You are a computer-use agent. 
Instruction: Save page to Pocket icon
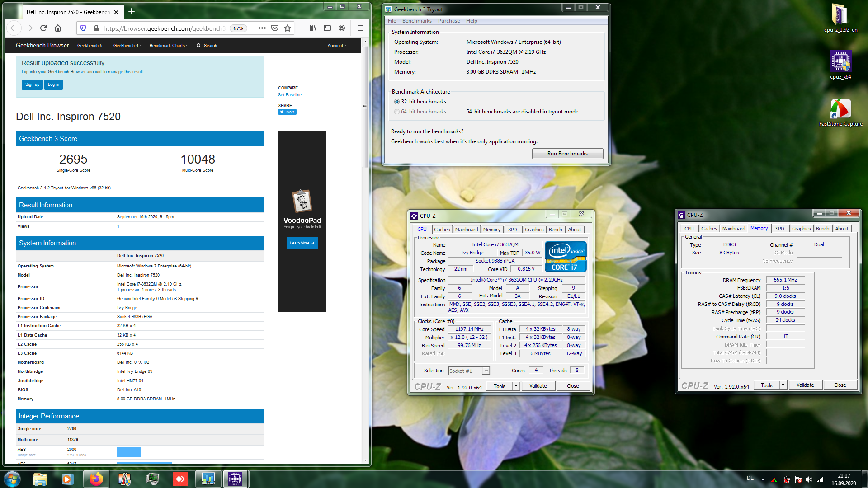tap(274, 28)
